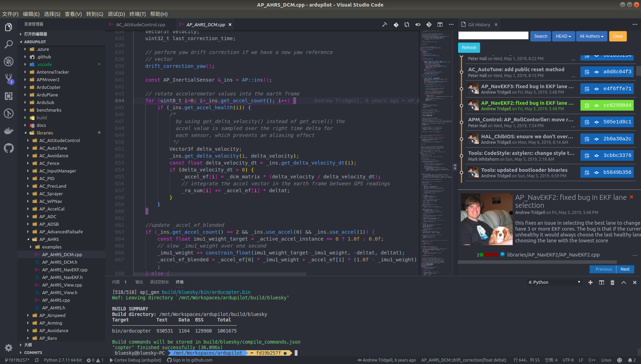Focus the Git History search input

493,36
